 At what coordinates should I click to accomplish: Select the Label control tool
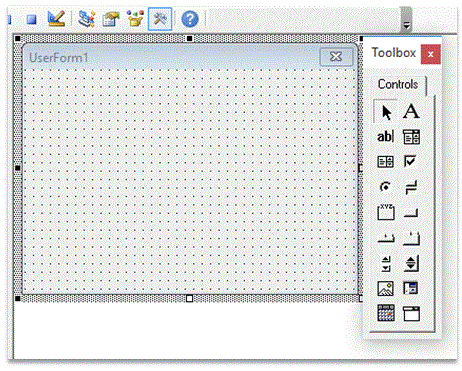pyautogui.click(x=411, y=112)
